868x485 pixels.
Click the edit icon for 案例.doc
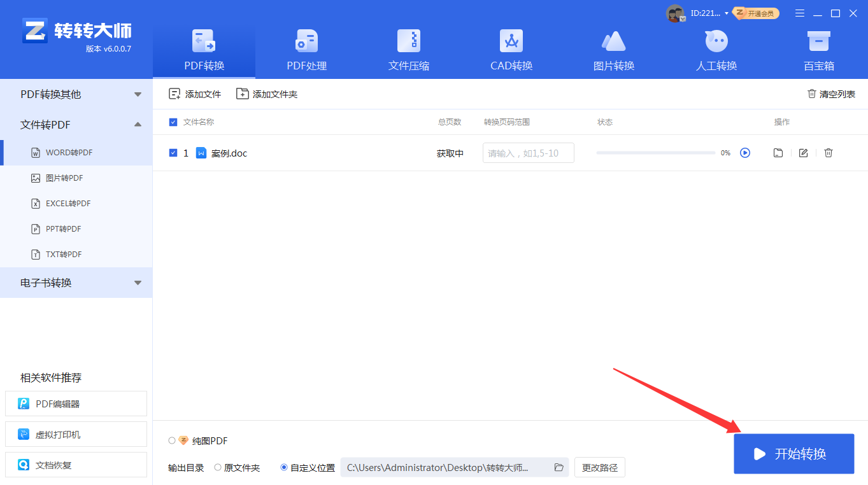[804, 153]
